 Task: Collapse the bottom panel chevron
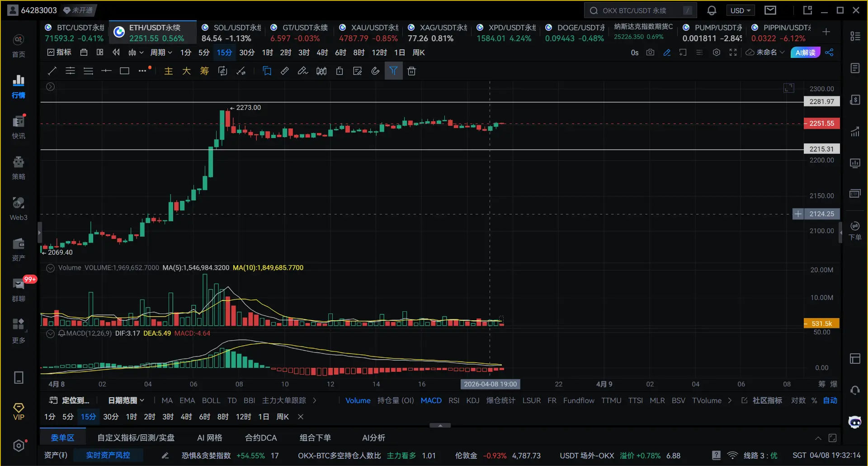818,438
